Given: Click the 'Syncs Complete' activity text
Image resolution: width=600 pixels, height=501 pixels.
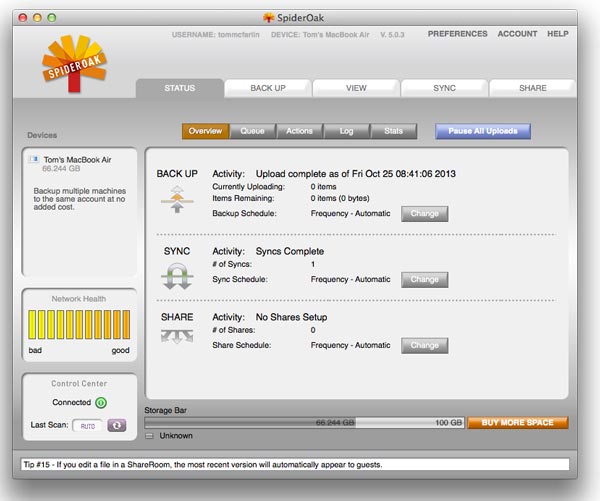Looking at the screenshot, I should coord(290,251).
